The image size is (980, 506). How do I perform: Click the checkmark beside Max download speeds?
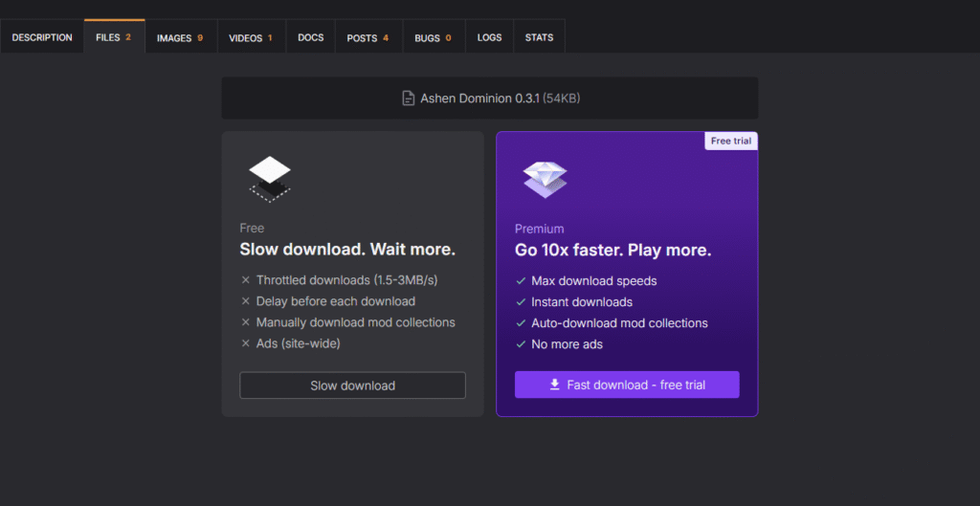pyautogui.click(x=521, y=281)
